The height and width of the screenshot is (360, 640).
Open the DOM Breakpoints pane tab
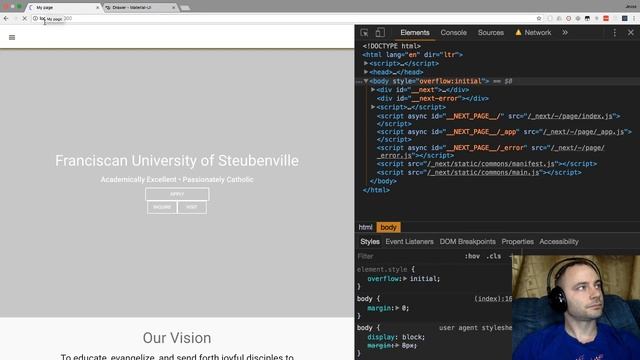coord(467,242)
